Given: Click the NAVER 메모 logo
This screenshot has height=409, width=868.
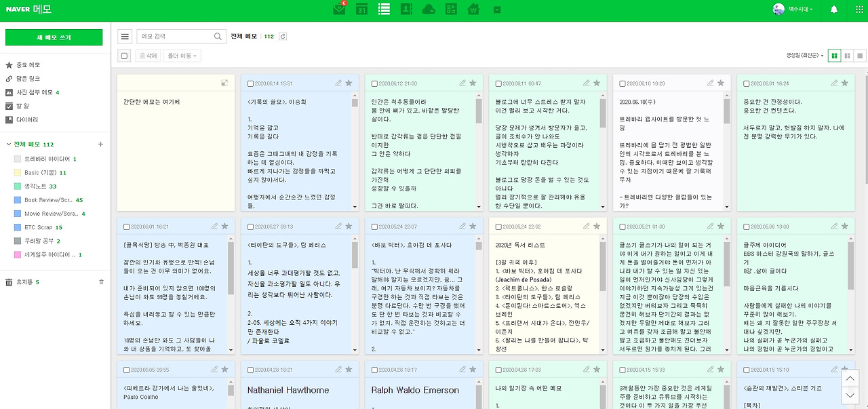Looking at the screenshot, I should 28,9.
